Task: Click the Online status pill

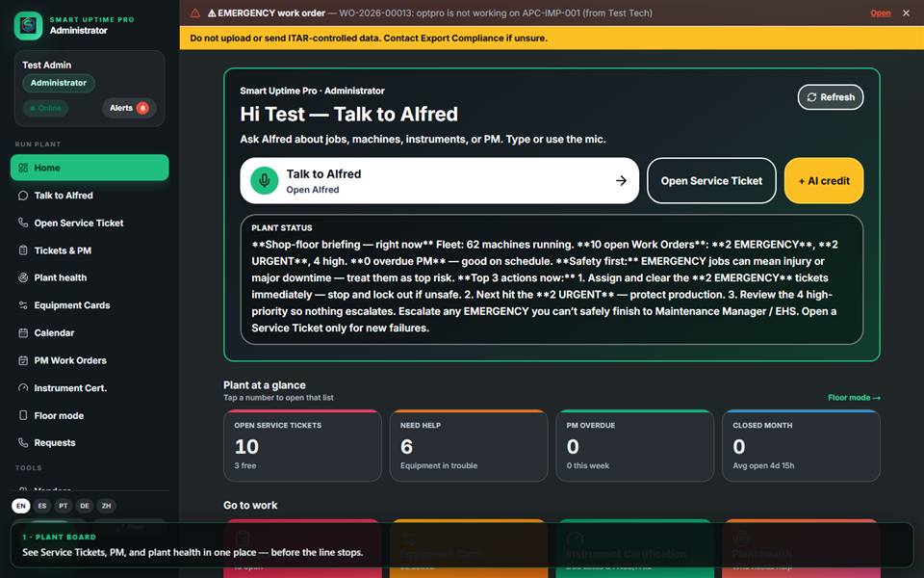Action: tap(45, 108)
